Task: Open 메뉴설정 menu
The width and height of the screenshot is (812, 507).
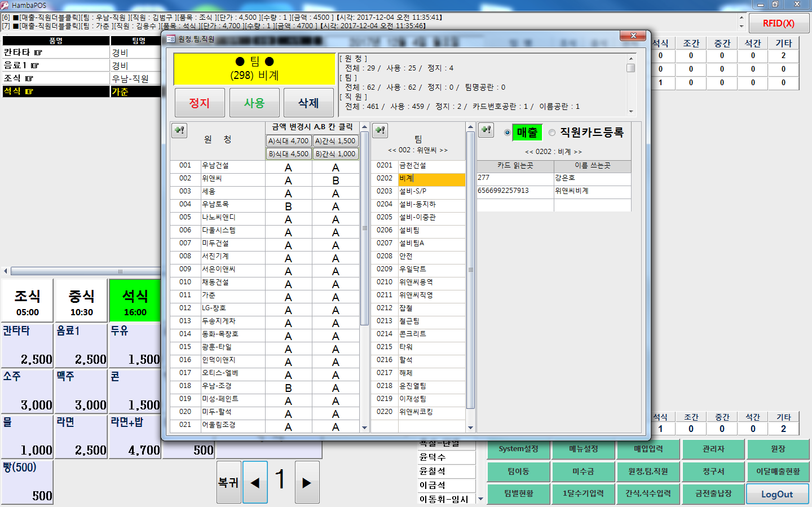Action: 583,449
